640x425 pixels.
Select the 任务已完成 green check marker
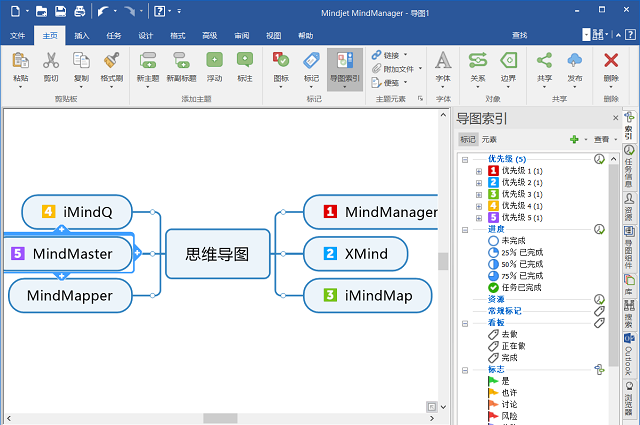click(x=515, y=288)
